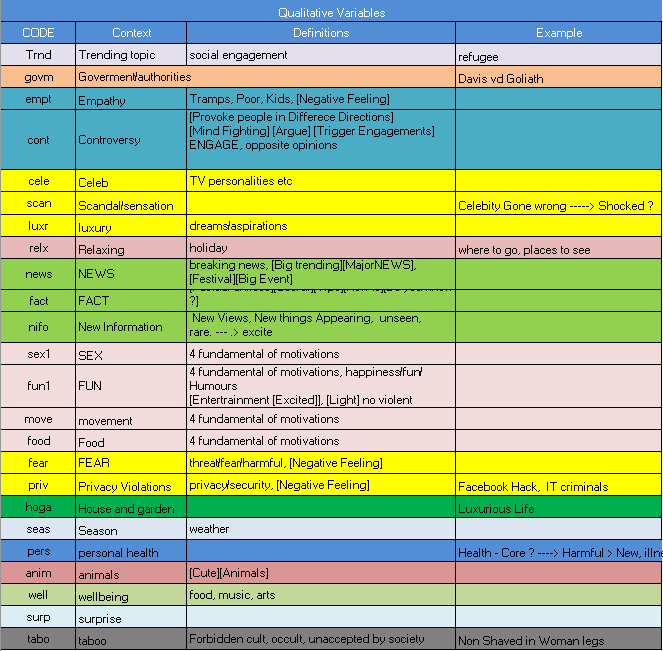Select the 'Luxurious Life' example cell
The height and width of the screenshot is (651, 663).
[558, 508]
